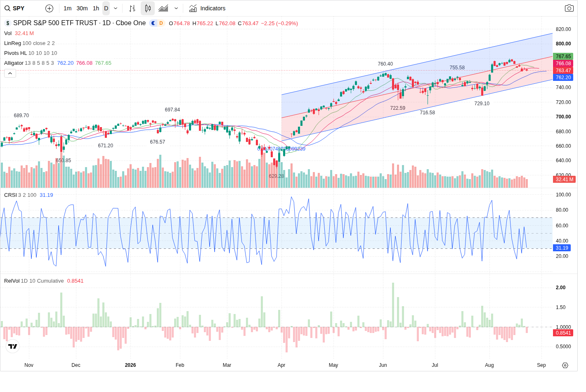Switch to the 1m interval
586x392 pixels.
[x=68, y=8]
